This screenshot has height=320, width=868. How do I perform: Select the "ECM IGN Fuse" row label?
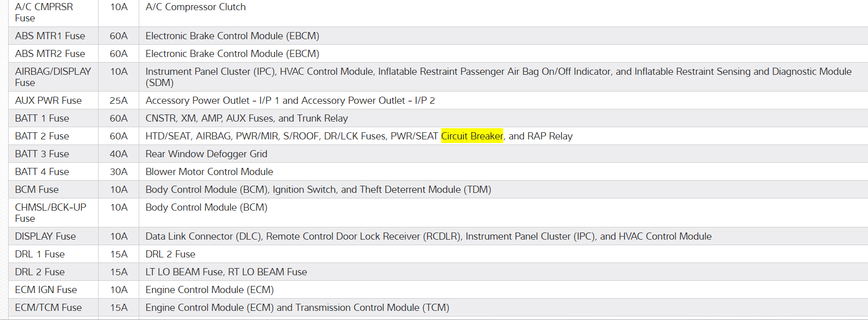[46, 289]
